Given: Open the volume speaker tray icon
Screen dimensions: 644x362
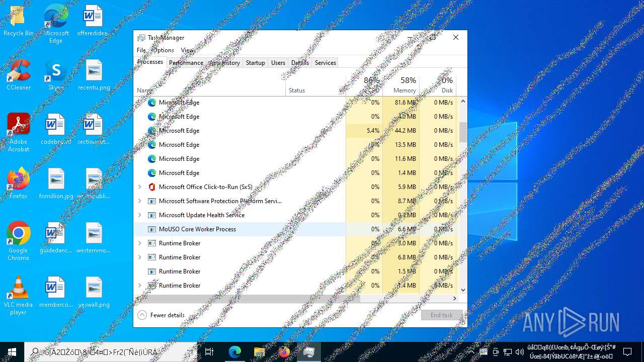Looking at the screenshot, I should [x=520, y=352].
